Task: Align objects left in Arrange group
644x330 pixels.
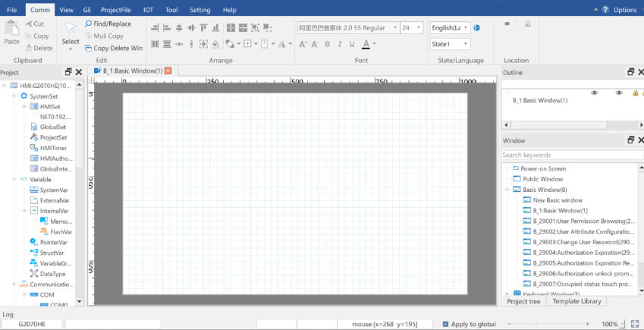Action: [167, 28]
